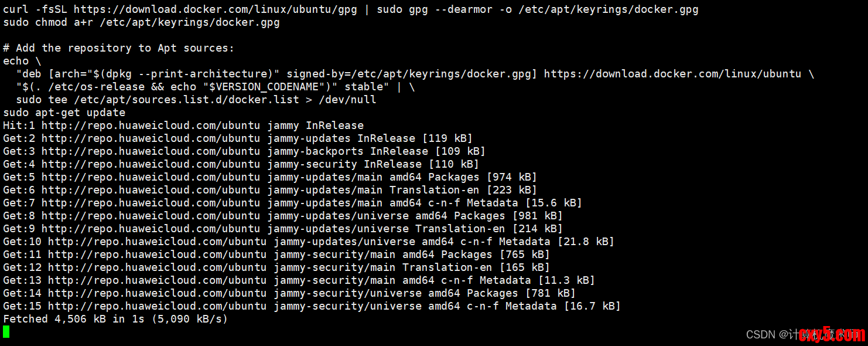
Task: Click the "sudo chmod a+r" command line
Action: click(141, 22)
